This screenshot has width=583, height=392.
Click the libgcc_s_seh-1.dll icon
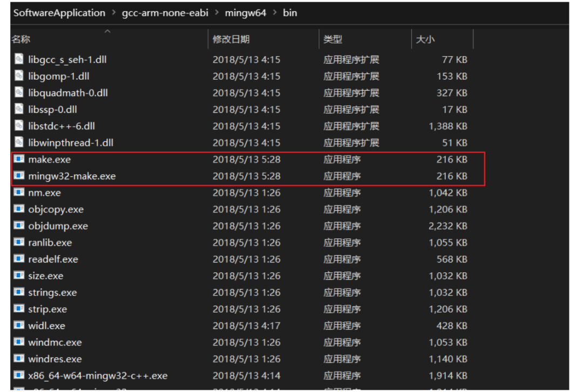19,59
